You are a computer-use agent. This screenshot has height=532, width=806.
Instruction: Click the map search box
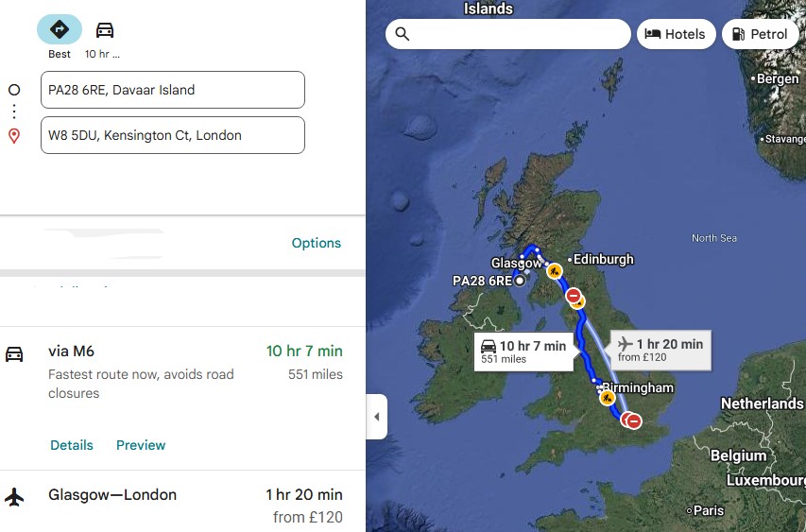pyautogui.click(x=520, y=34)
